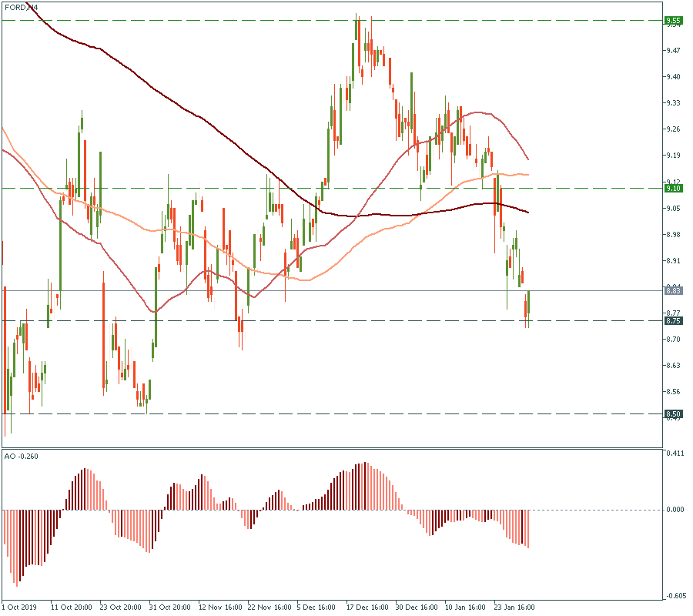Viewport: 693px width, 616px height.
Task: Click the 8.50 level price tag
Action: pos(672,414)
